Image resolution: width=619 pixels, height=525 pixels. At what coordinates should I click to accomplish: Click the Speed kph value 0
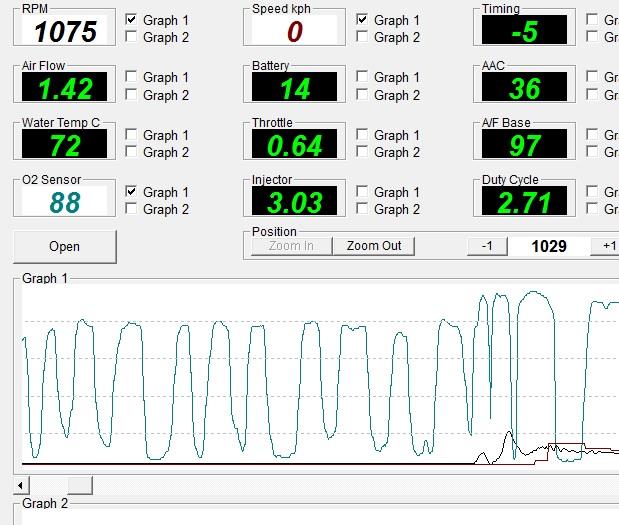(294, 30)
